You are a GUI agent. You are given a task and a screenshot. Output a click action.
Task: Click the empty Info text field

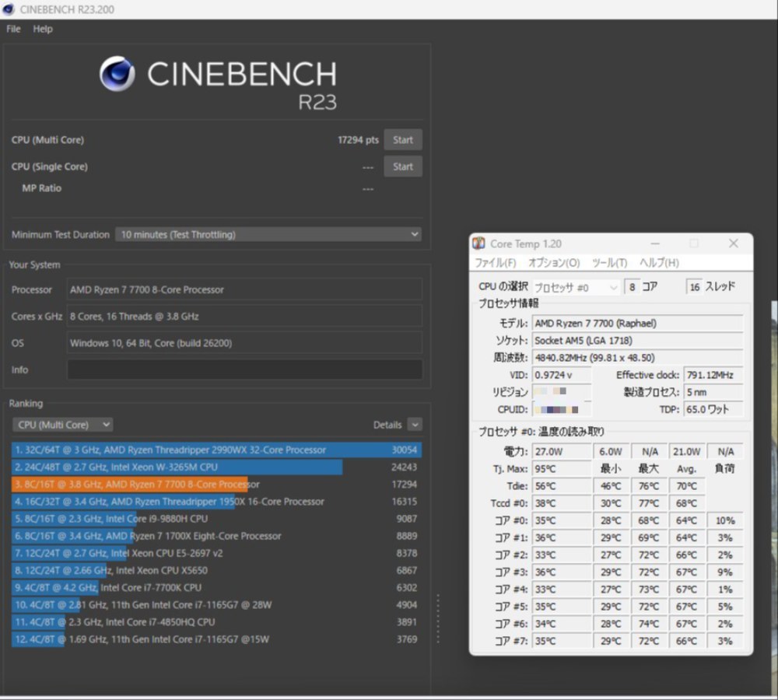[x=244, y=369]
